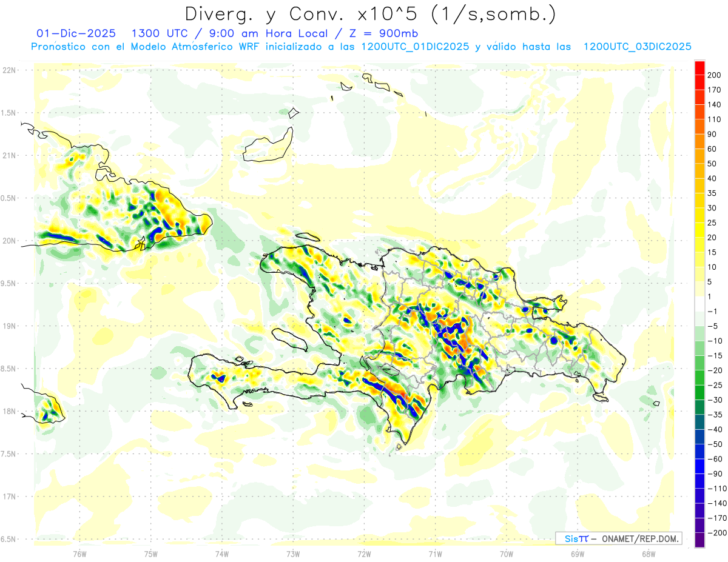Click the 22N latitude axis label
728x562 pixels.
coord(9,70)
